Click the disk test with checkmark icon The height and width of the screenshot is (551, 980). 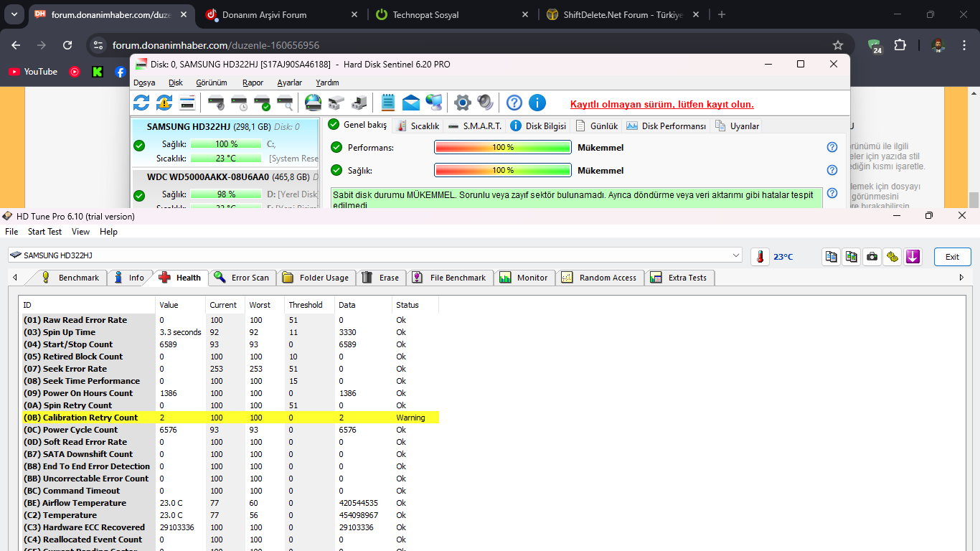262,103
